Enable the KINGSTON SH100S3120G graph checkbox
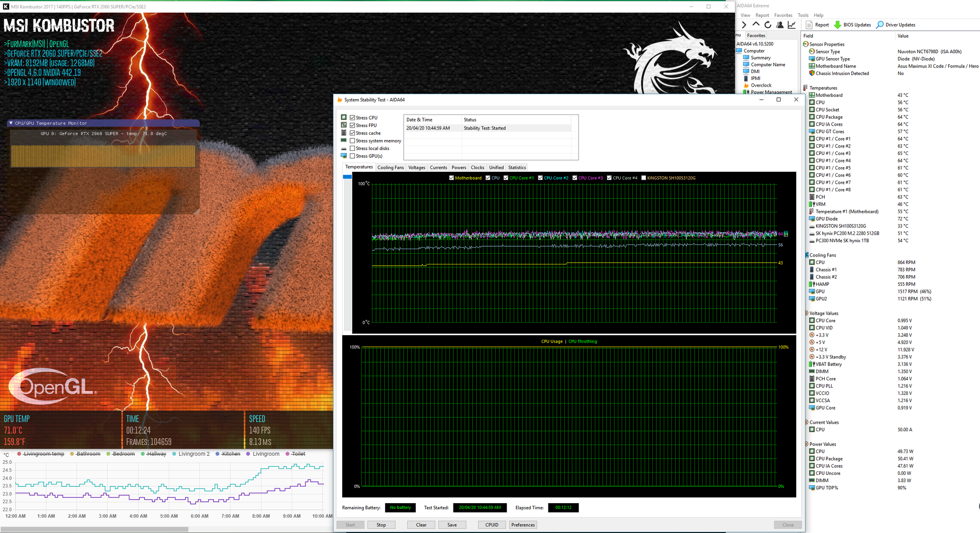This screenshot has height=533, width=980. click(x=644, y=178)
